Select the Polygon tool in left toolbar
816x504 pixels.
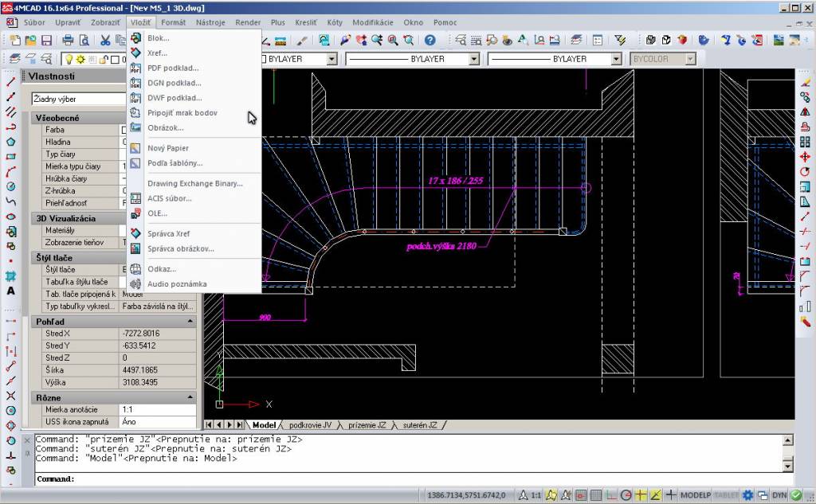[10, 142]
